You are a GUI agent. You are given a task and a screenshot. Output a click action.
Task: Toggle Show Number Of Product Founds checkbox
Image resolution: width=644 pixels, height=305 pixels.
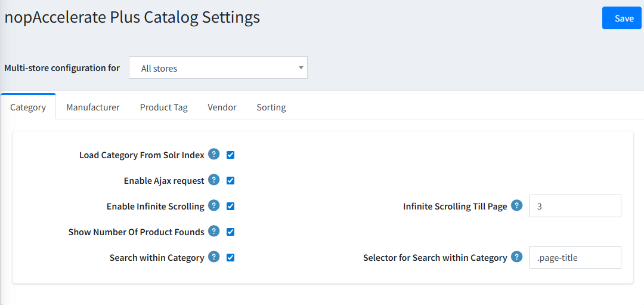(x=230, y=232)
